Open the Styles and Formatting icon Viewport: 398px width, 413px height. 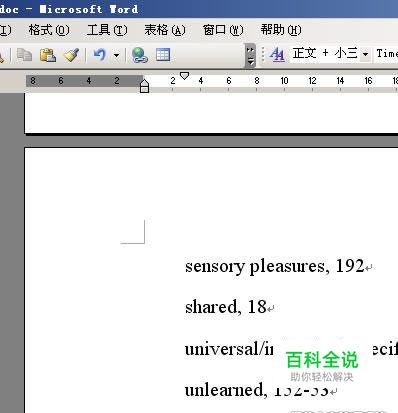277,55
